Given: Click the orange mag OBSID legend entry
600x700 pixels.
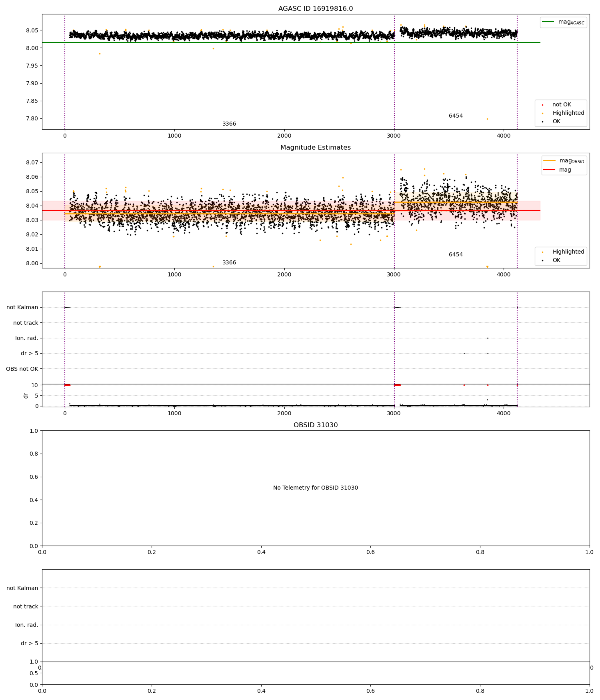Looking at the screenshot, I should (564, 161).
